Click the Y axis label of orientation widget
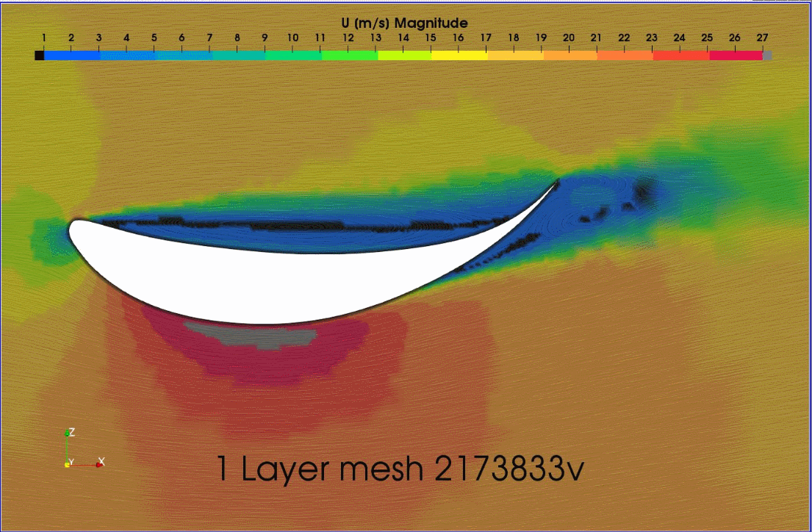Screen dimensions: 812x532 (71, 462)
